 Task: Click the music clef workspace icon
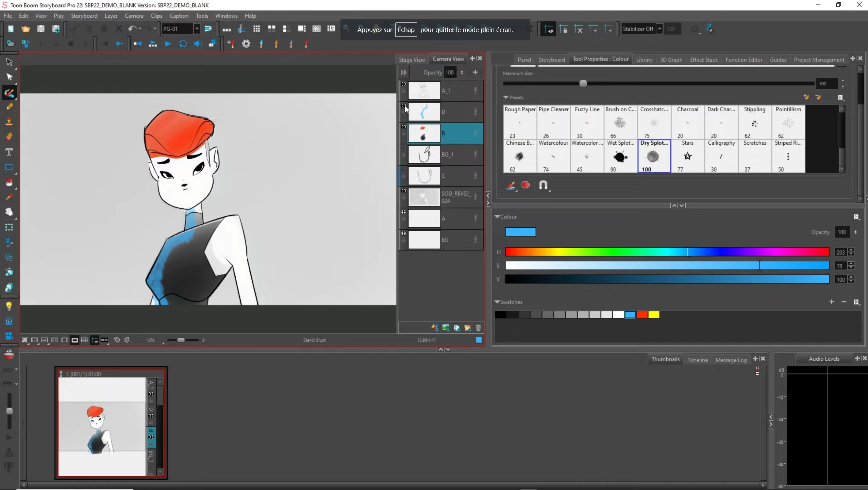coord(241,29)
